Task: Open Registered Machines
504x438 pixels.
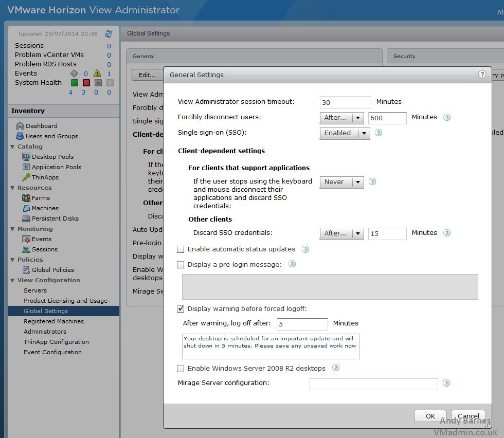Action: coord(53,321)
